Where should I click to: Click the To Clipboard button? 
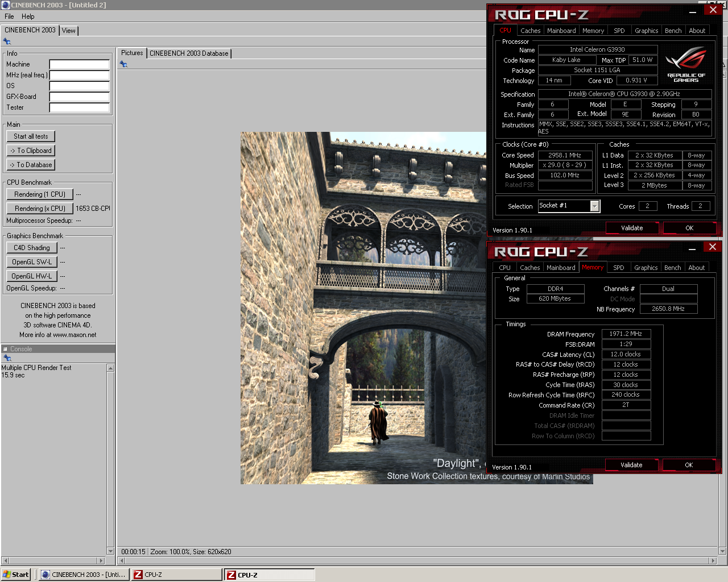pyautogui.click(x=31, y=151)
